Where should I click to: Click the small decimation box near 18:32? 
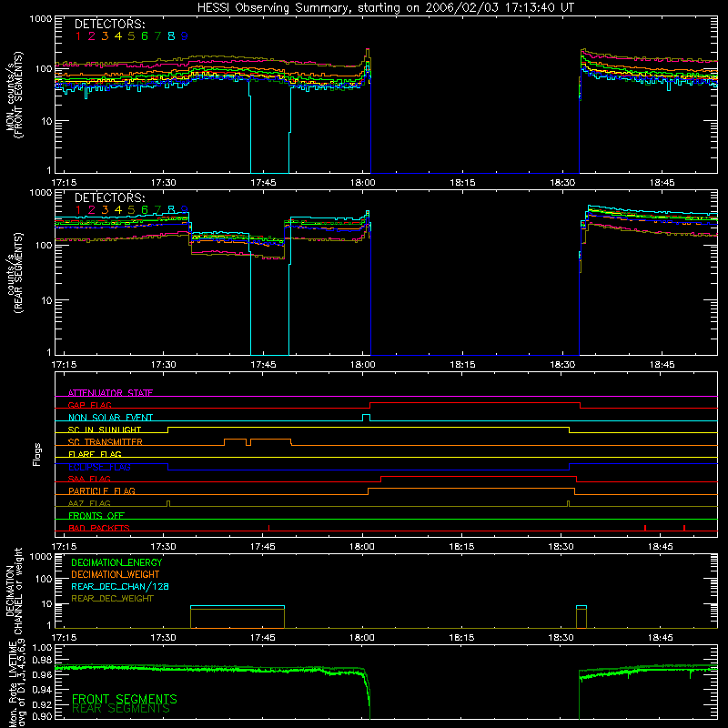581,617
